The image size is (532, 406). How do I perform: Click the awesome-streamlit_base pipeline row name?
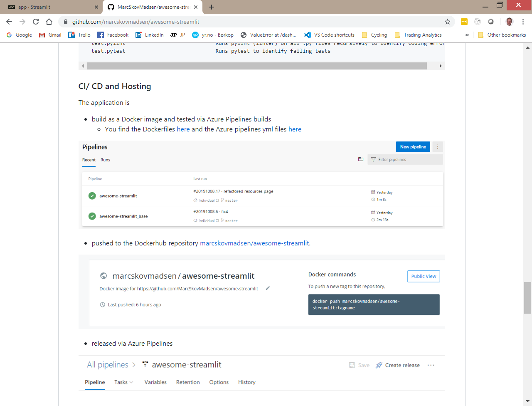(x=123, y=216)
